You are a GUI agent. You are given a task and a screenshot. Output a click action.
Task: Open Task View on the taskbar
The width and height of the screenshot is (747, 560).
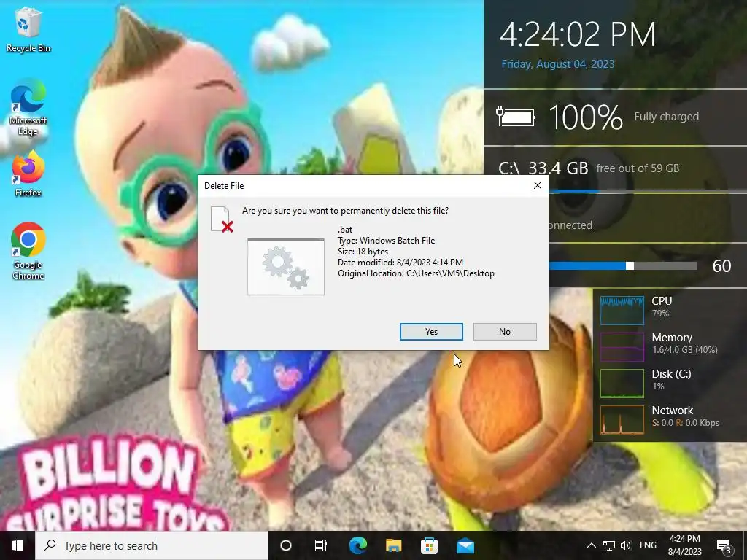click(321, 545)
